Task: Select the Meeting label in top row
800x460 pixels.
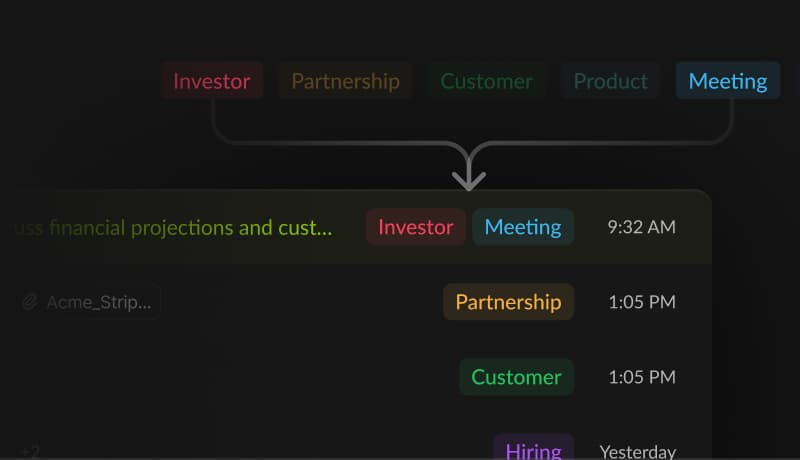Action: coord(728,81)
